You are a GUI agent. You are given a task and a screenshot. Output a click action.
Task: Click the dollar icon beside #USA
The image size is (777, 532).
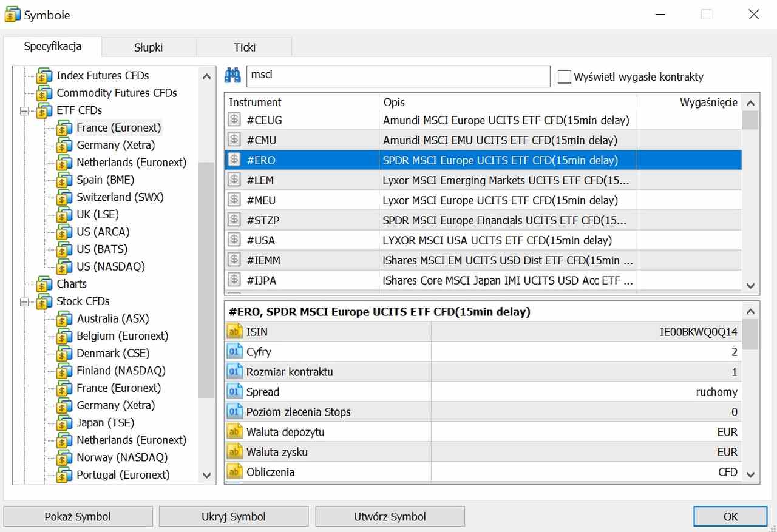pyautogui.click(x=234, y=240)
